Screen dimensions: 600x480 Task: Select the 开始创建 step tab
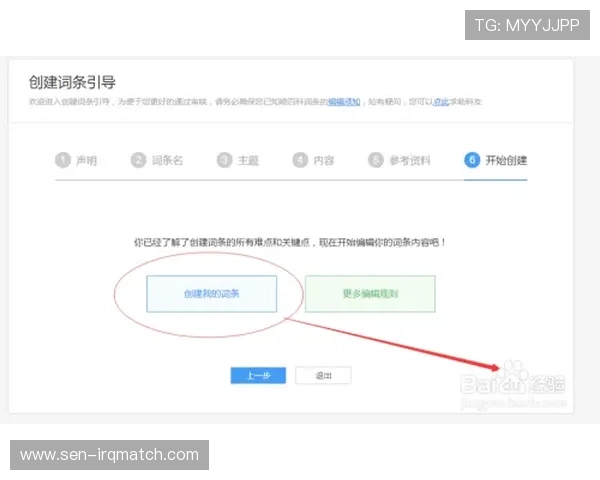(496, 160)
